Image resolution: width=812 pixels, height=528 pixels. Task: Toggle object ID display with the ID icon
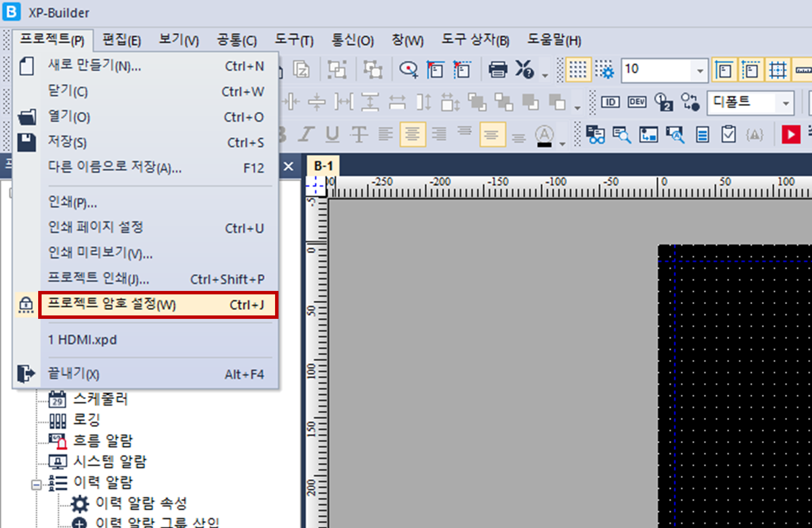click(610, 101)
